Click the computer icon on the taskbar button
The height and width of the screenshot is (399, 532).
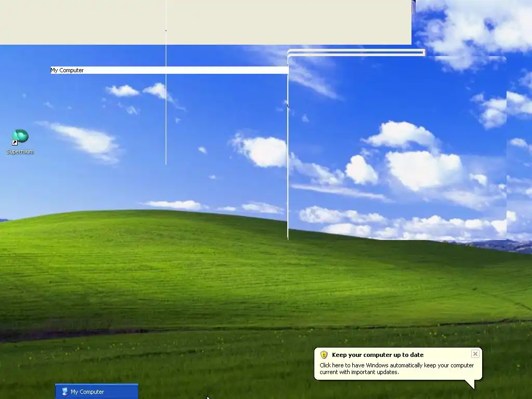click(x=65, y=392)
